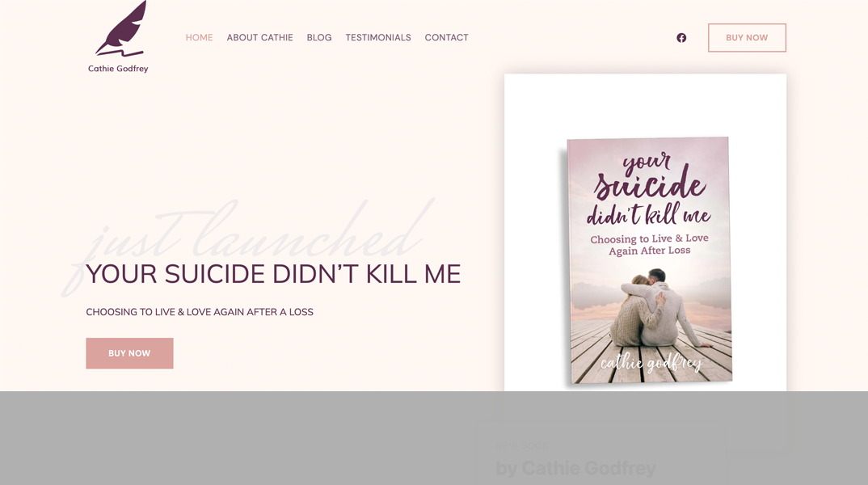Viewport: 868px width, 485px height.
Task: Click the Cathie Godfrey logo text
Action: click(118, 69)
